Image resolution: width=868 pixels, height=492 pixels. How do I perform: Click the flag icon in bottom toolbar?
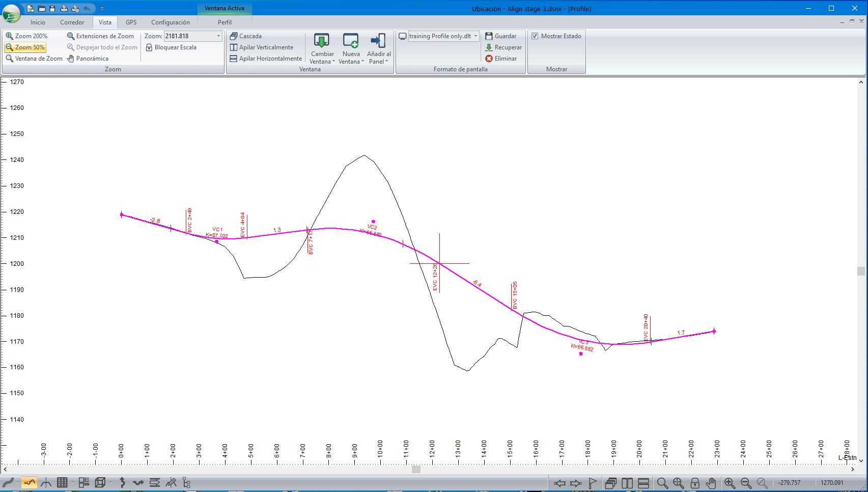pyautogui.click(x=593, y=483)
